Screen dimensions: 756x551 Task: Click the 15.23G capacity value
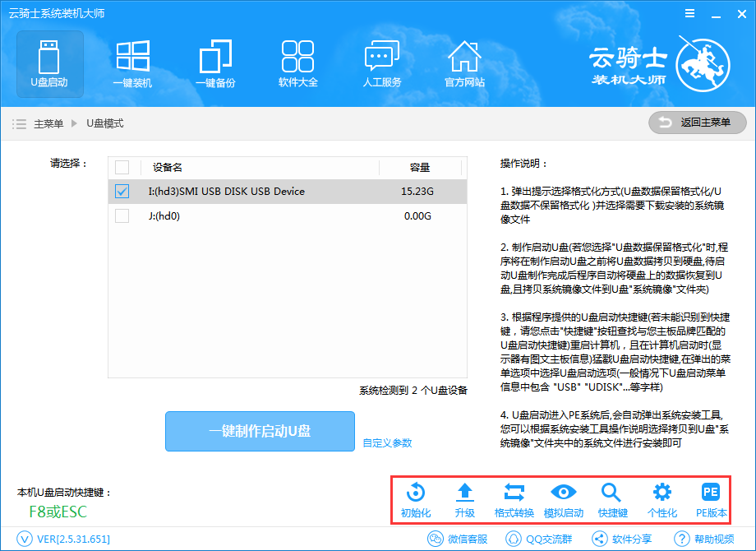417,192
